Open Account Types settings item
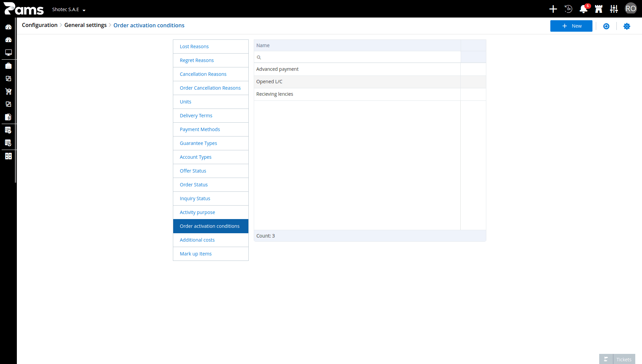642x364 pixels. click(211, 157)
